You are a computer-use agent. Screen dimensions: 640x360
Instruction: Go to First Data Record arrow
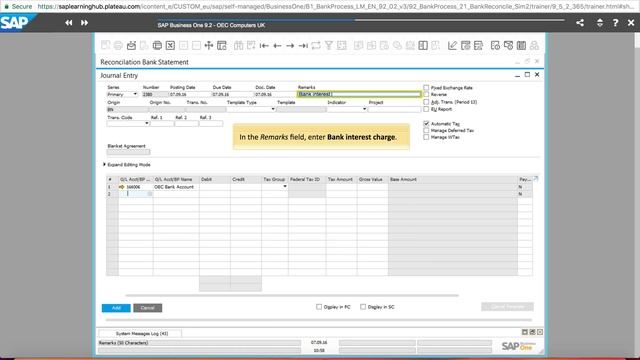point(264,46)
